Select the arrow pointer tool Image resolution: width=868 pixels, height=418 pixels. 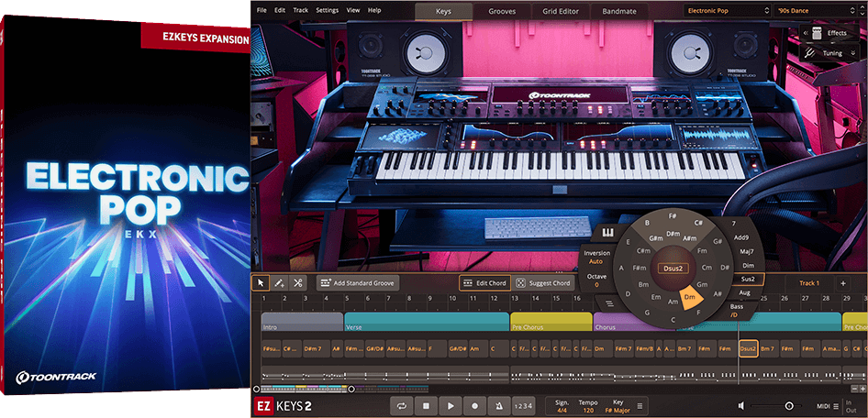pos(261,283)
